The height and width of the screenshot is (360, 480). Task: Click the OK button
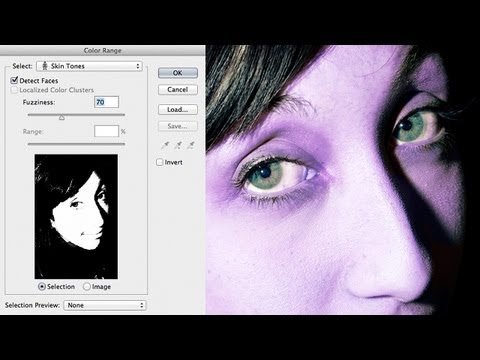178,73
